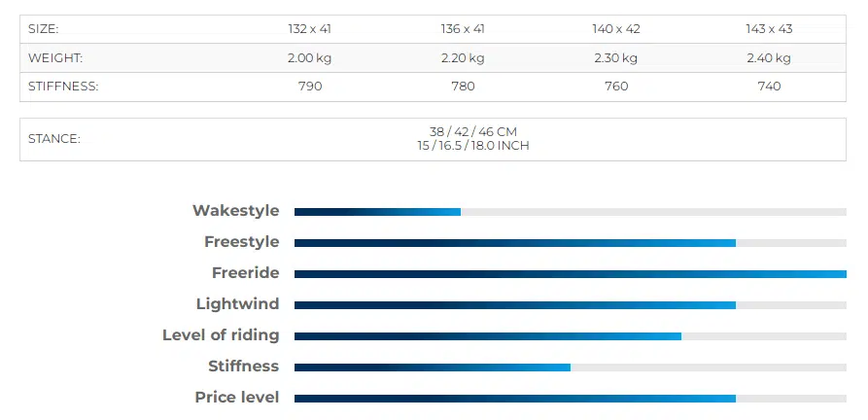Viewport: 868px width, 420px height.
Task: Click the Freestyle rating bar
Action: [571, 243]
